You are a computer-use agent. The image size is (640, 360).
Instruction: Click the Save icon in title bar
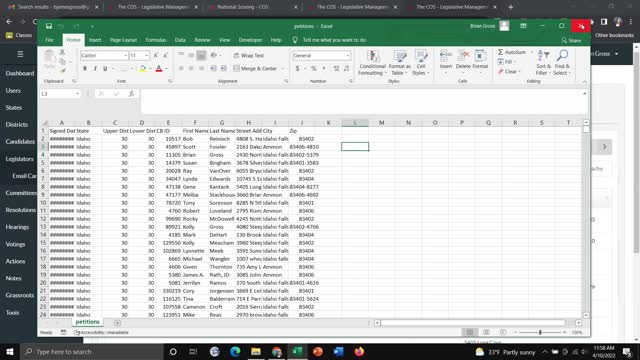click(x=49, y=26)
